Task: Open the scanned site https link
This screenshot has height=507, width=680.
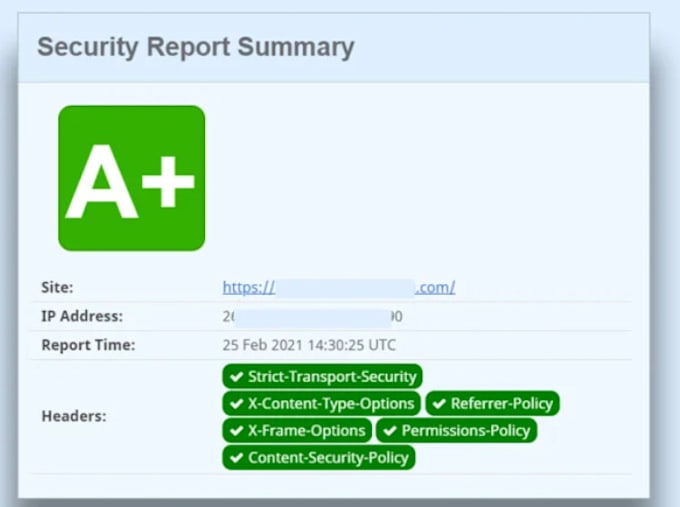Action: (x=339, y=287)
